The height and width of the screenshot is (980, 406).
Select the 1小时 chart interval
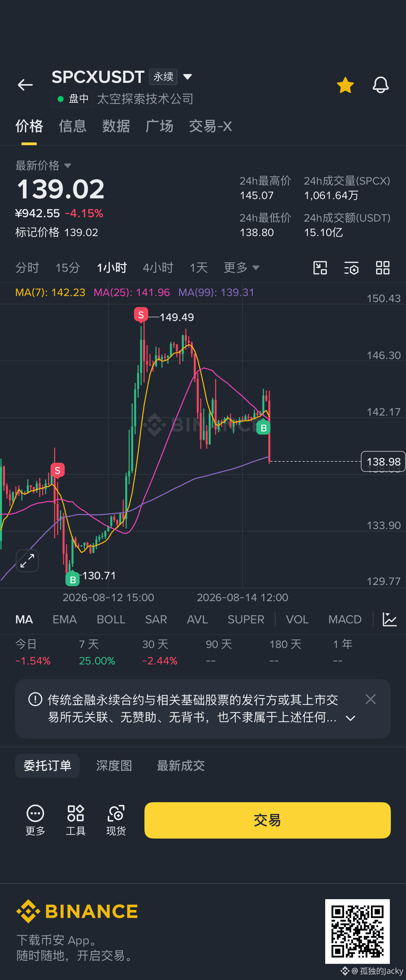pos(112,268)
